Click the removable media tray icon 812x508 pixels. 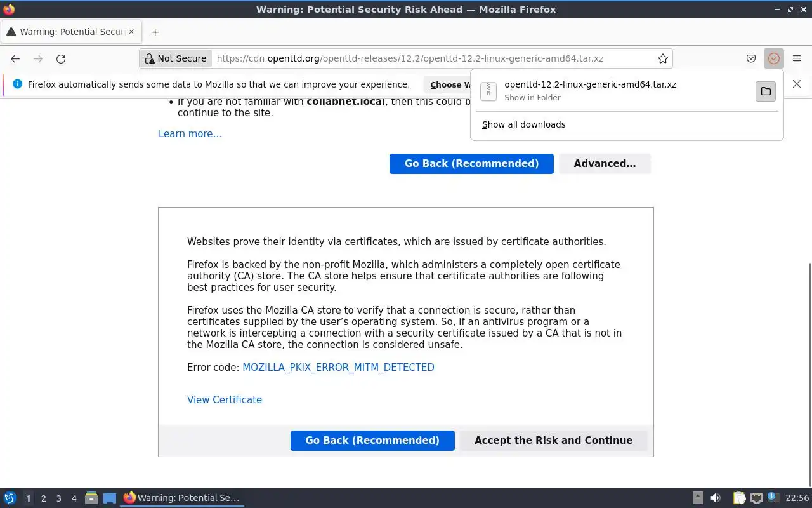pyautogui.click(x=698, y=498)
